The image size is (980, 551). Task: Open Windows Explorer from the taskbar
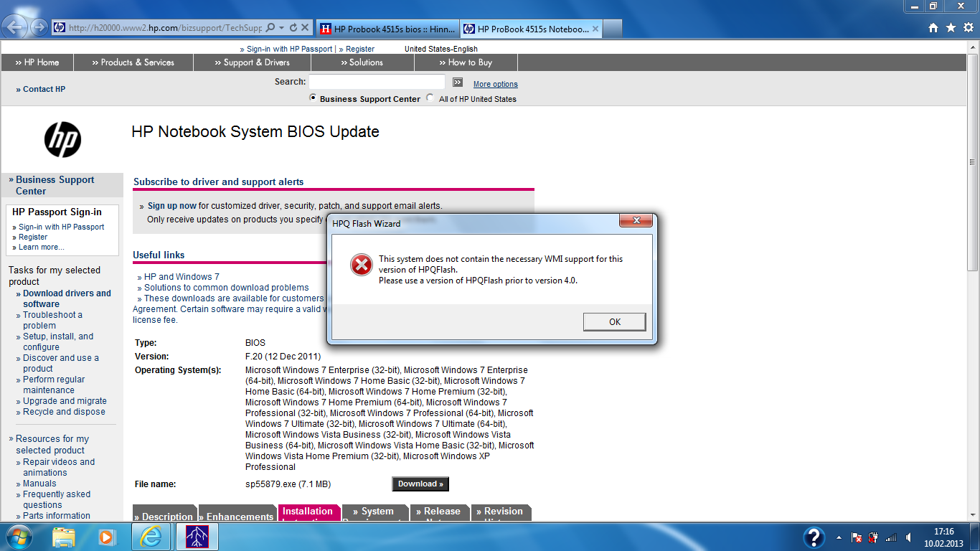(x=64, y=537)
